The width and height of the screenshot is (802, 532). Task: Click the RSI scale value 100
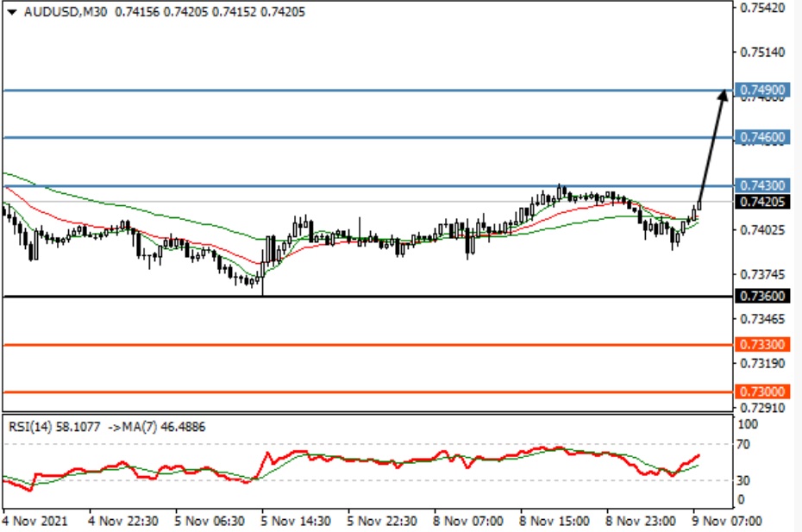point(748,424)
